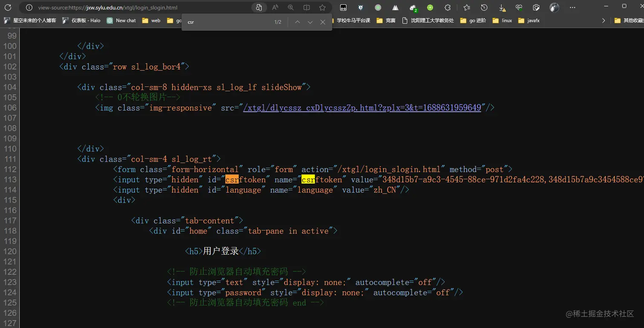Viewport: 644px width, 328px height.
Task: Open the user profile avatar
Action: 554,7
